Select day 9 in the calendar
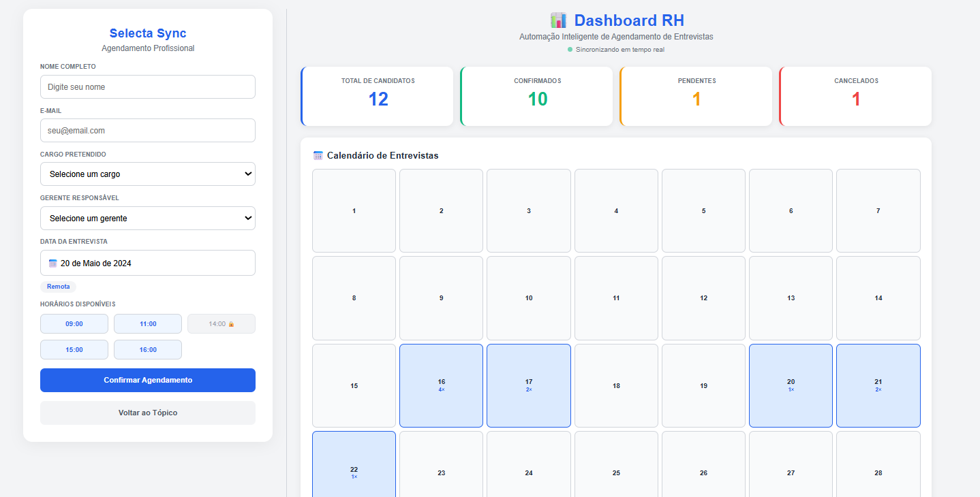The image size is (980, 497). click(441, 298)
